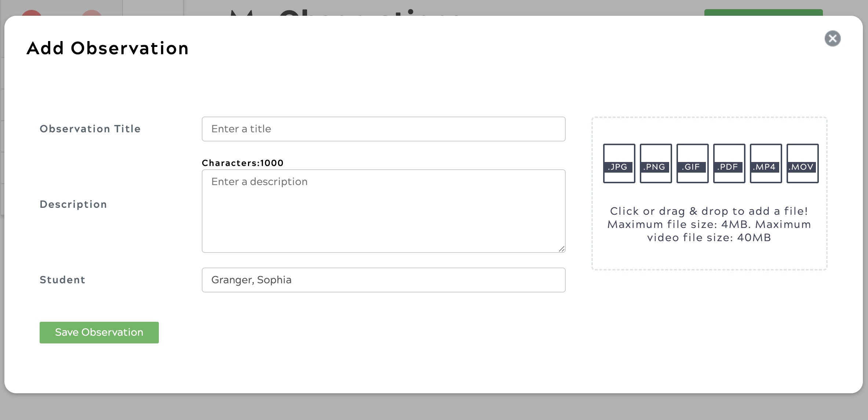Focus the Enter a title field
Viewport: 868px width, 420px height.
tap(383, 129)
